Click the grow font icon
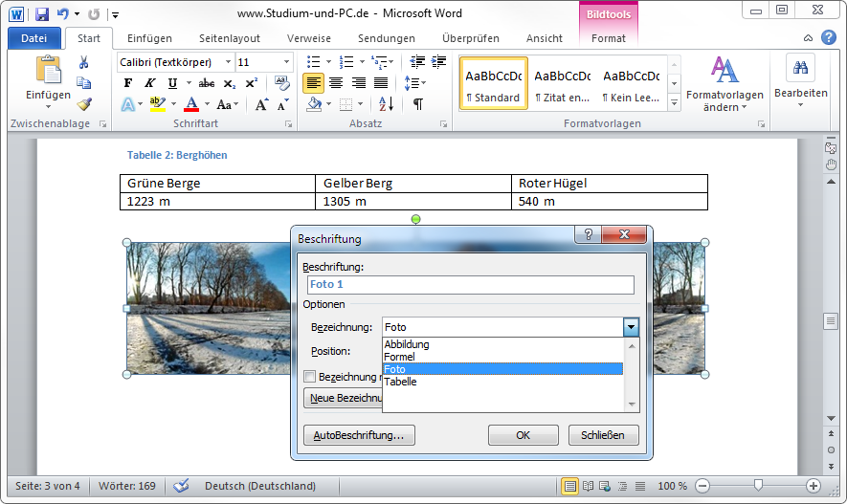Screen dimensions: 847x504 pyautogui.click(x=261, y=104)
